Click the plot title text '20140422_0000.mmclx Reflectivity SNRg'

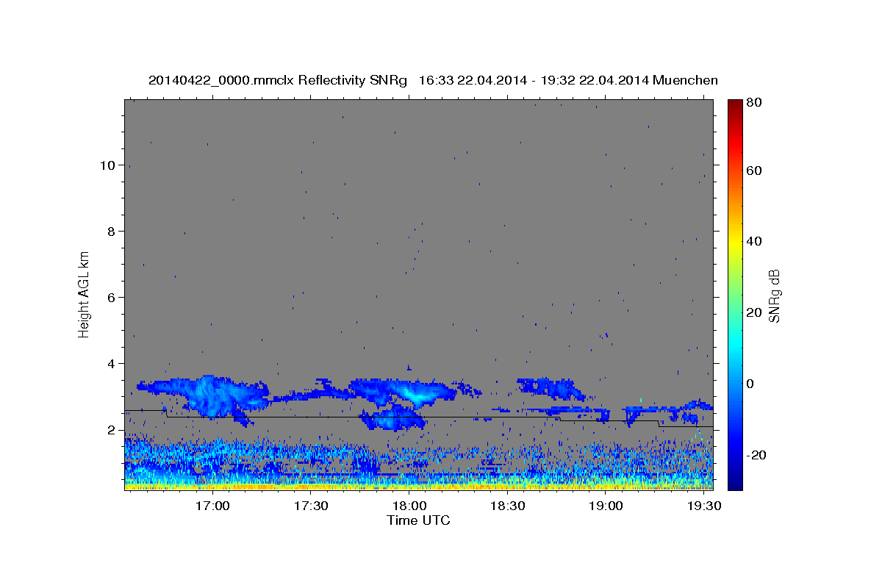click(277, 80)
